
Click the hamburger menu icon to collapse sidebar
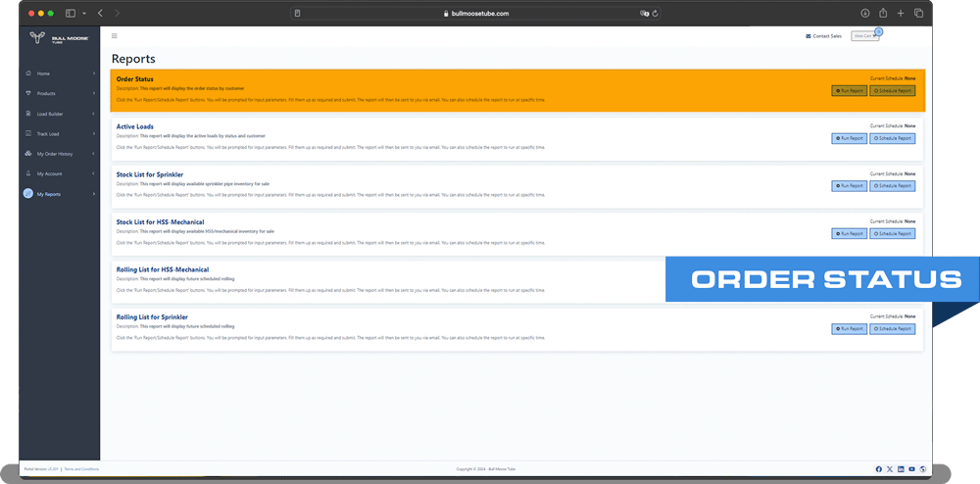click(115, 36)
